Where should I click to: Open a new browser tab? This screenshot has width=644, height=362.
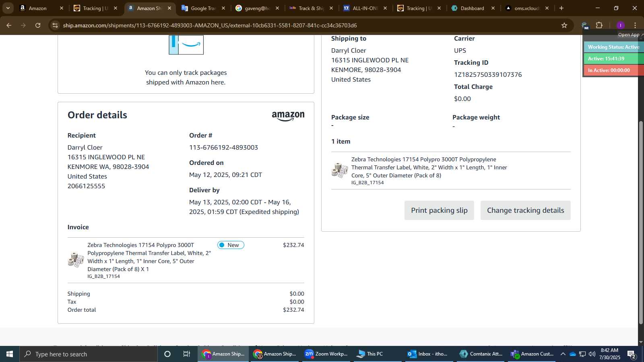(561, 8)
